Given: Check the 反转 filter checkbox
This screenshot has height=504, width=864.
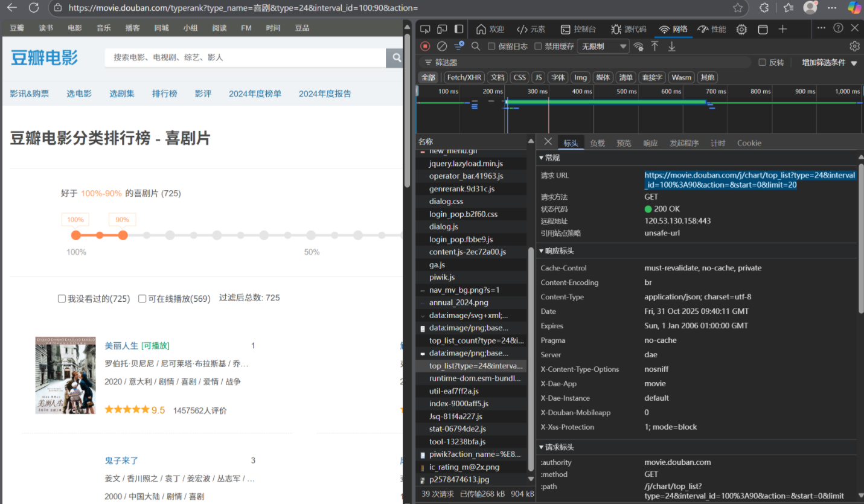Looking at the screenshot, I should 762,62.
